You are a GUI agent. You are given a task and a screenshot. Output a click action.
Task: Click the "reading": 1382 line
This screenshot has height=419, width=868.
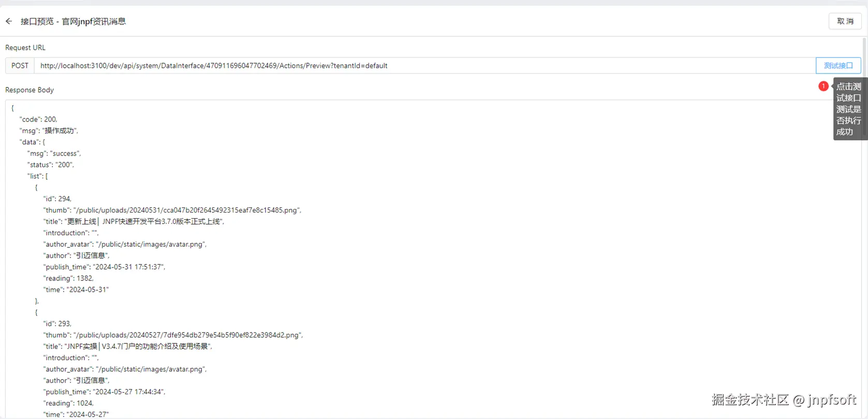point(68,278)
